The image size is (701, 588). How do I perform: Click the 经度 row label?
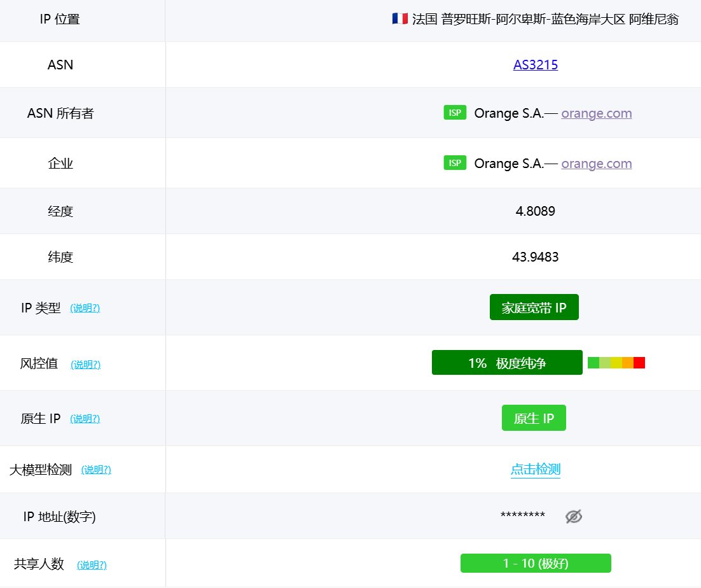[x=60, y=211]
